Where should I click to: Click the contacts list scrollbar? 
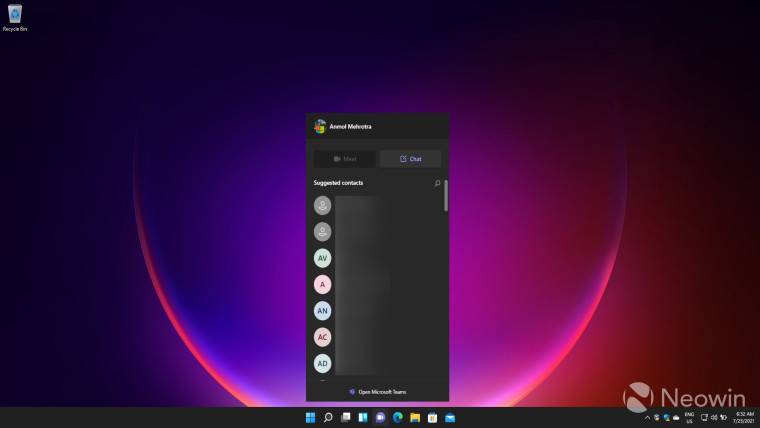[x=446, y=195]
